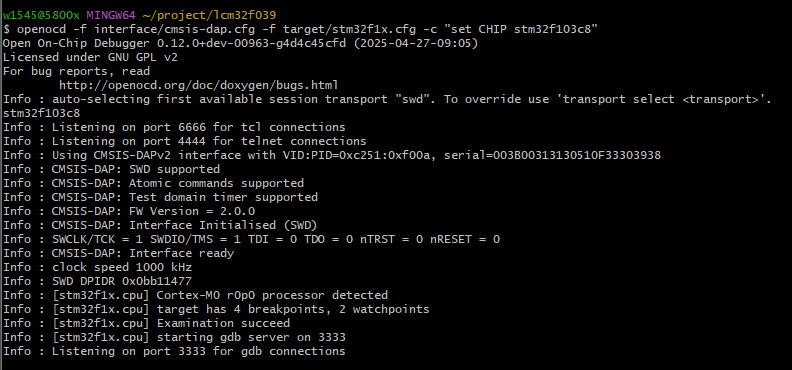
Task: Click the line about port 6666 tcl connections
Action: [174, 127]
